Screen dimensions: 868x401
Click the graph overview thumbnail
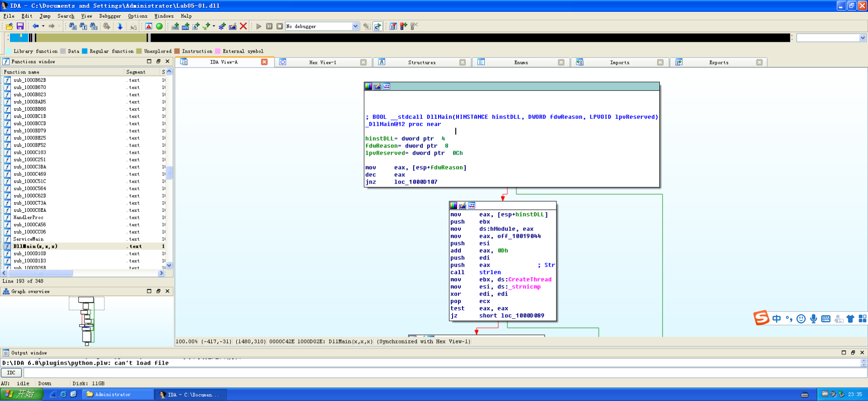(87, 321)
